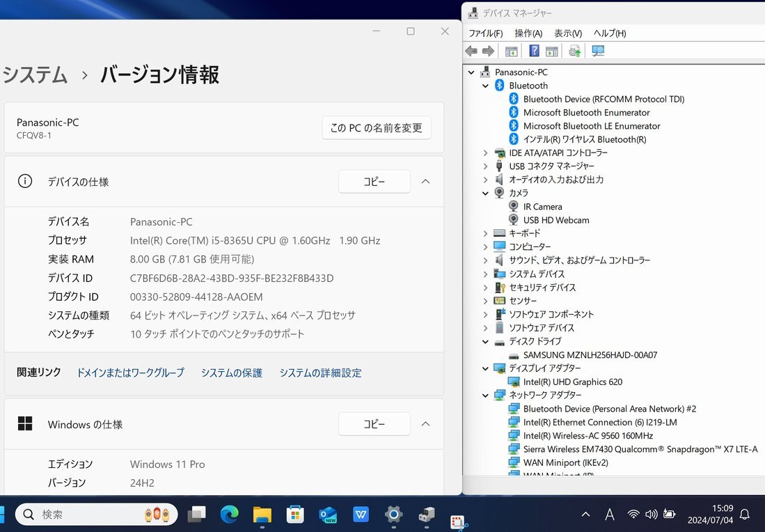Collapse the デバイスの仕様 section

pos(425,181)
